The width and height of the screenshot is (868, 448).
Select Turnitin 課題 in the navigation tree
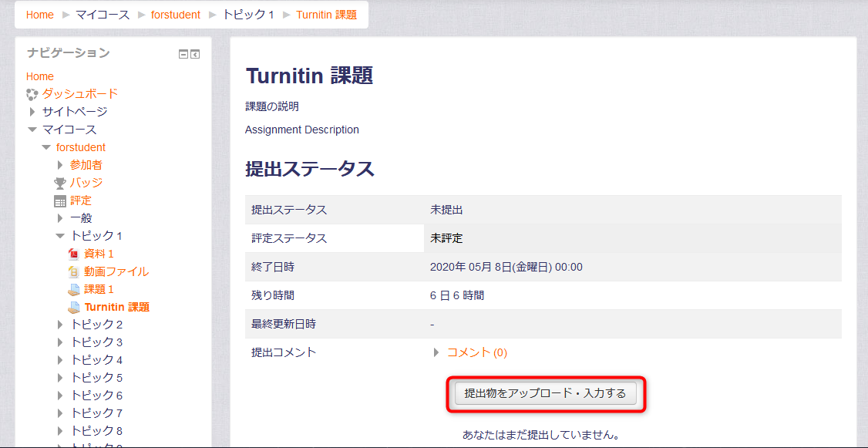pos(117,308)
